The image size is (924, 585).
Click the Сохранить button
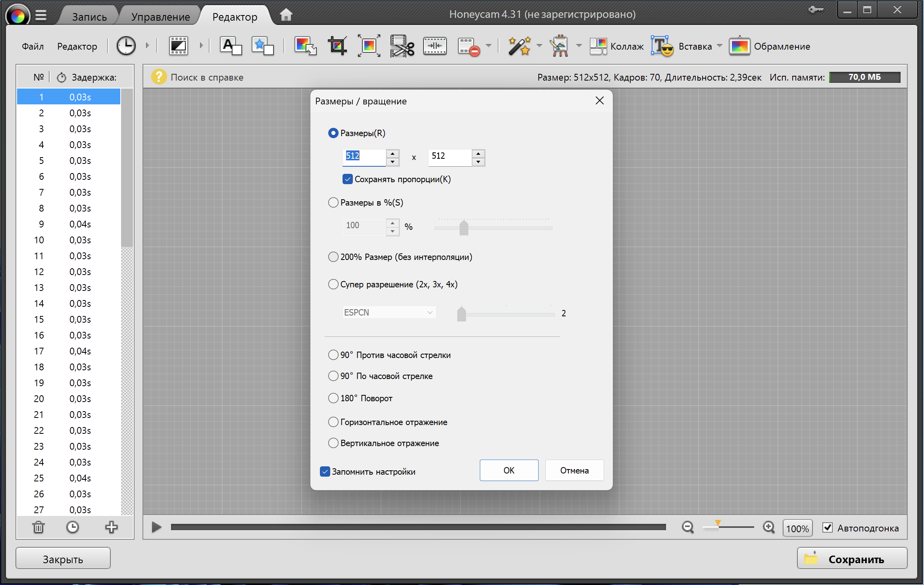[x=852, y=559]
